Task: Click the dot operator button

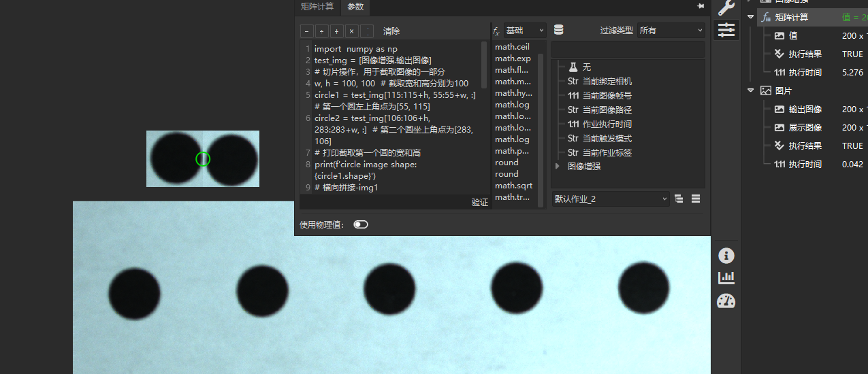Action: (367, 31)
